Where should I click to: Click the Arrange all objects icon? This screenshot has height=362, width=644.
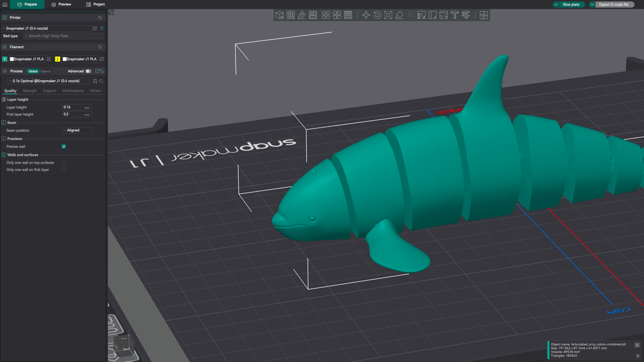pyautogui.click(x=313, y=15)
